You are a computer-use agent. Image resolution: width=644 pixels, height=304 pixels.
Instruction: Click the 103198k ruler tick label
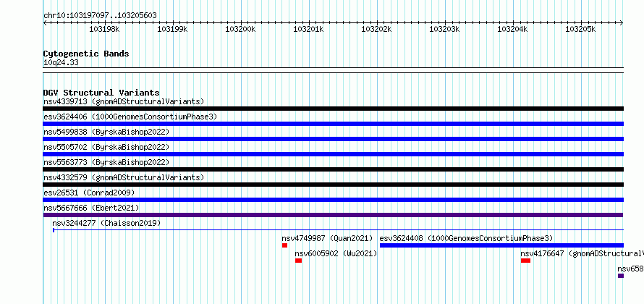(x=104, y=29)
